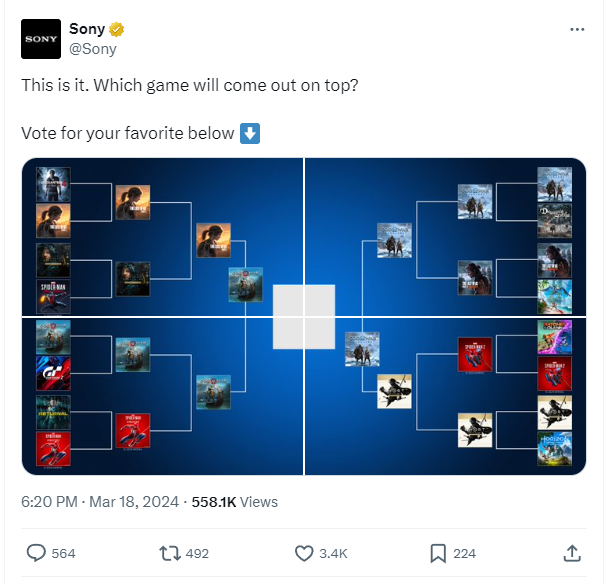The width and height of the screenshot is (615, 584).
Task: Click the 492 reposts count
Action: click(197, 553)
